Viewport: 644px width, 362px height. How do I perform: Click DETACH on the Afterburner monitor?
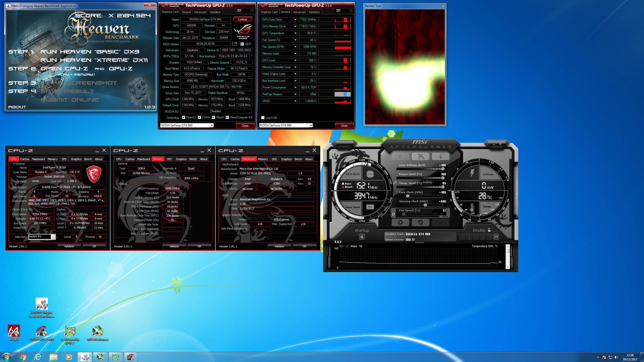click(x=419, y=243)
